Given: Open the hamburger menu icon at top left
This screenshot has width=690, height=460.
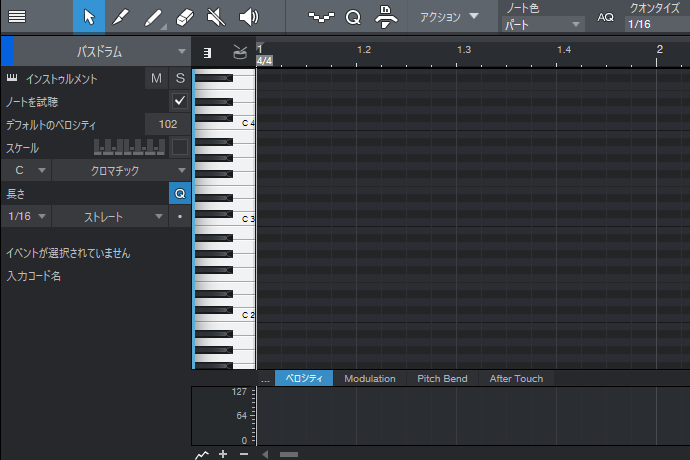Looking at the screenshot, I should (x=17, y=16).
